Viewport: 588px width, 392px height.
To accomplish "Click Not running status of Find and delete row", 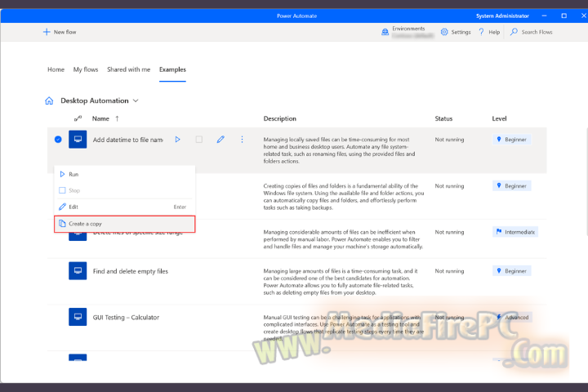I will click(x=449, y=271).
